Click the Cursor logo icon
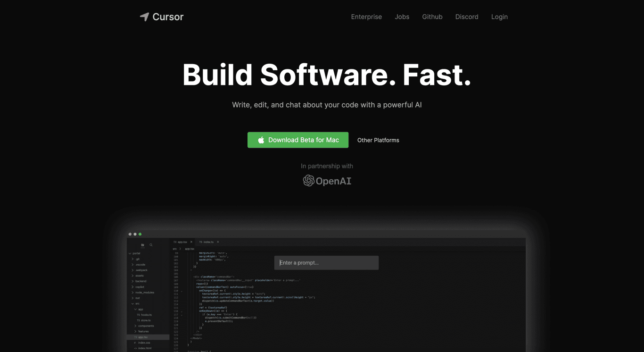 coord(144,17)
